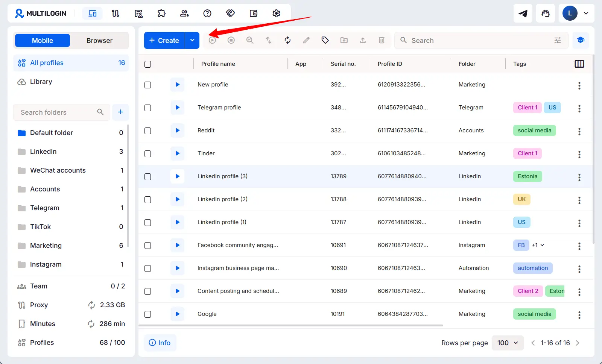Toggle the select all profiles checkbox
Screen dimensions: 602x364
coord(148,64)
